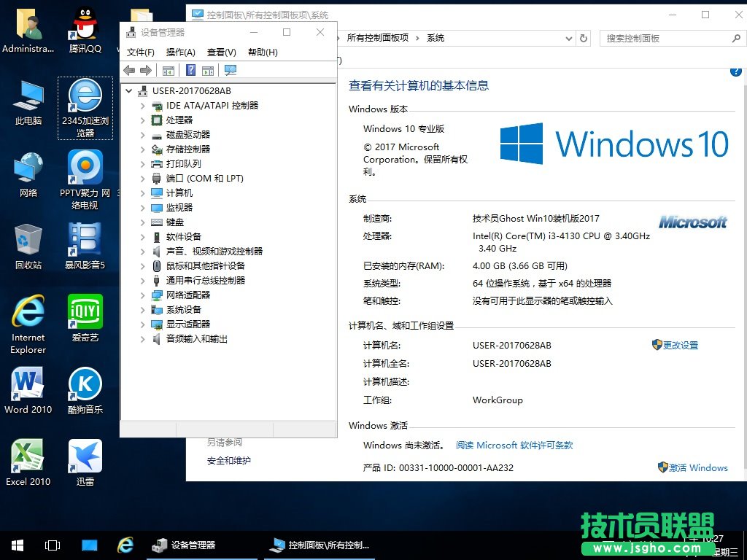747x560 pixels.
Task: Click 所有控制面板项 in the address breadcrumb
Action: [x=378, y=38]
